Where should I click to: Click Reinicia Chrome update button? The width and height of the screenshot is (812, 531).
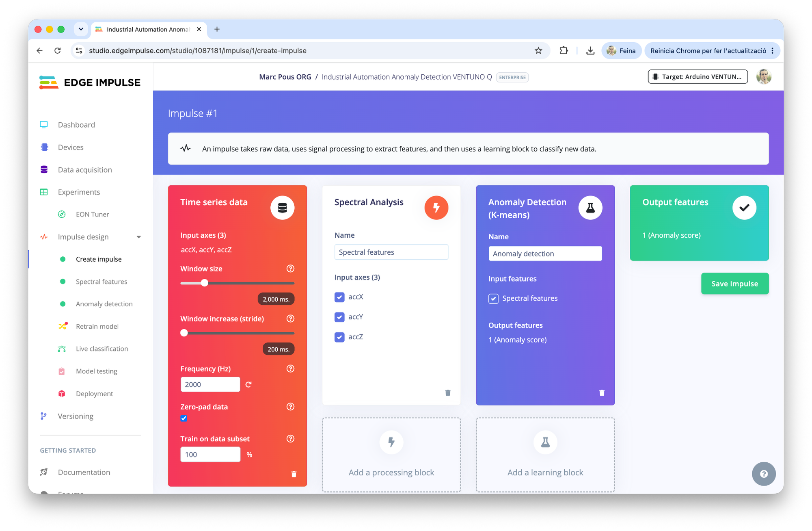[708, 51]
